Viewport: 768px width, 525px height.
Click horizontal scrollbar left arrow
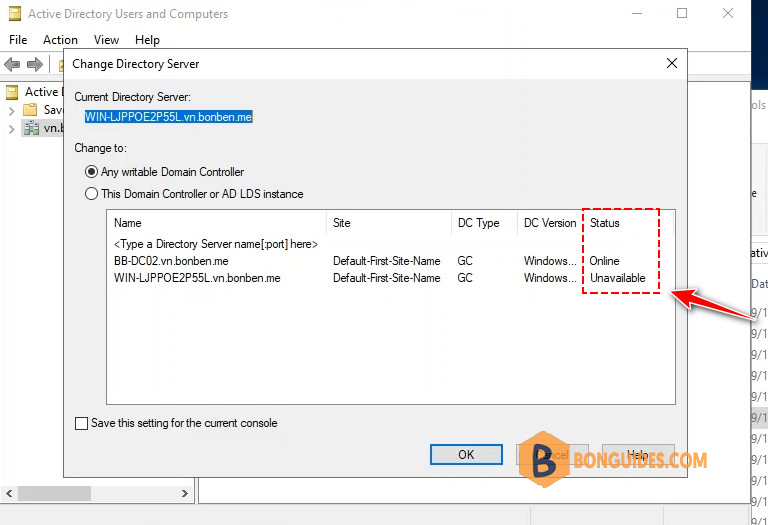(9, 493)
